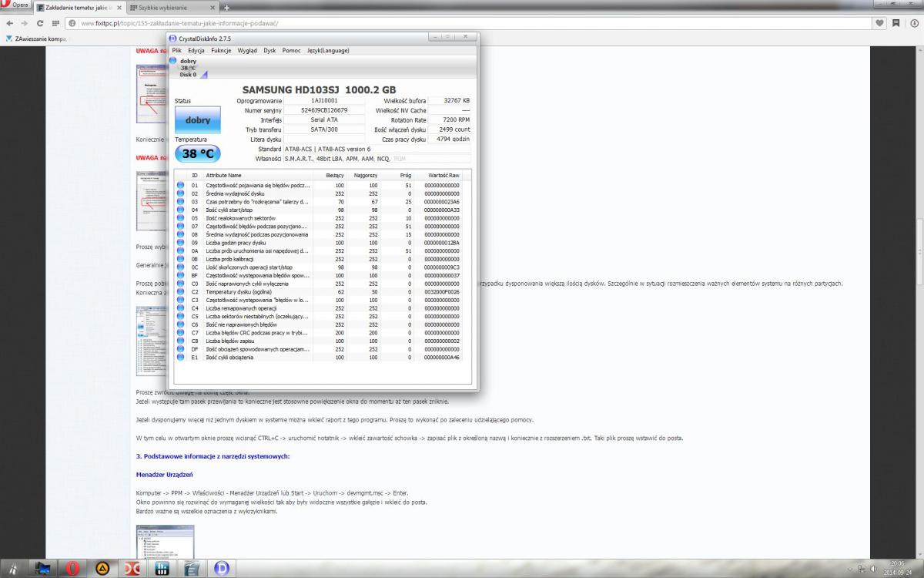Open the Edycja menu
The height and width of the screenshot is (578, 924).
(x=196, y=50)
